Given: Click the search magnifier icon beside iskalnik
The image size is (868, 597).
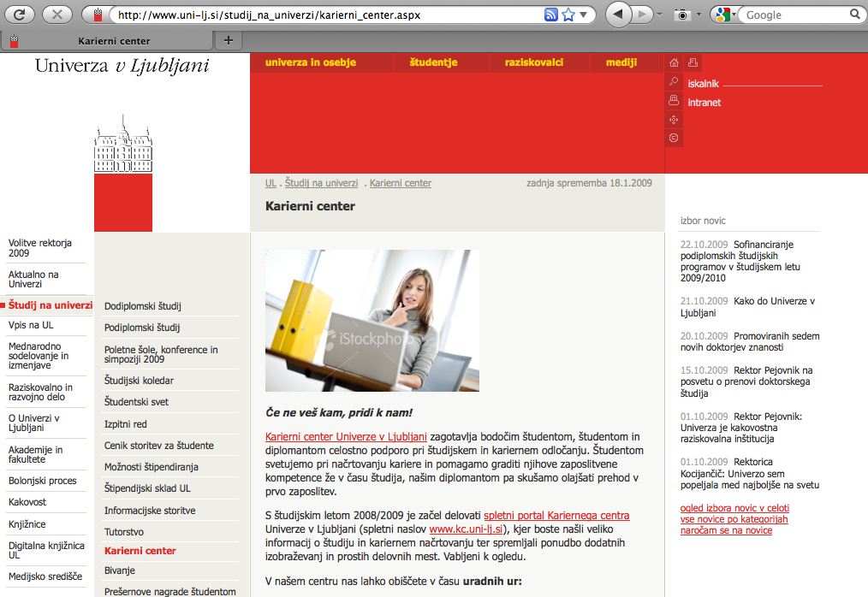Looking at the screenshot, I should tap(674, 82).
